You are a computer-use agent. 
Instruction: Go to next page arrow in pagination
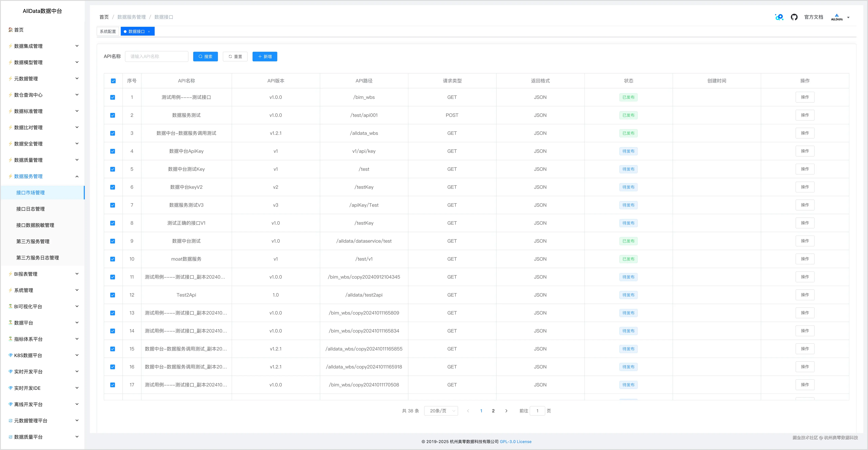[x=506, y=411]
